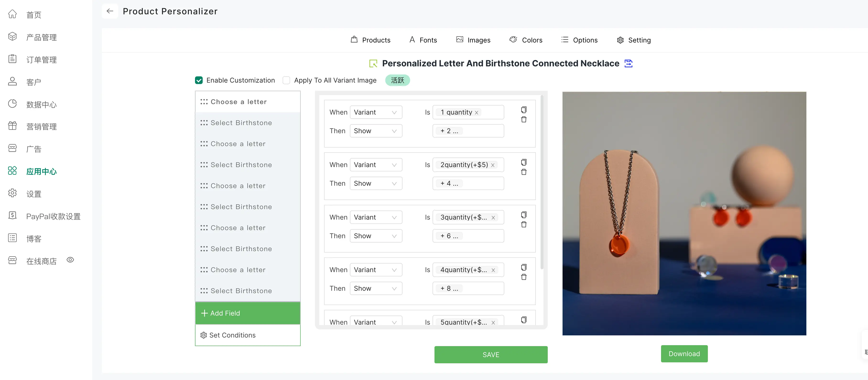Click the Add Field button
Screen dimensions: 868x380
pos(248,313)
